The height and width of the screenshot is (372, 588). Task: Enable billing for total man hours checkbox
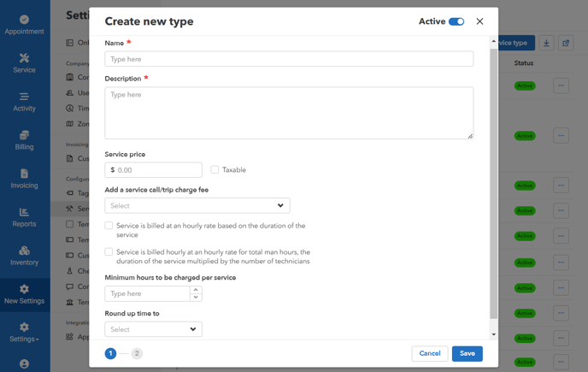click(109, 252)
